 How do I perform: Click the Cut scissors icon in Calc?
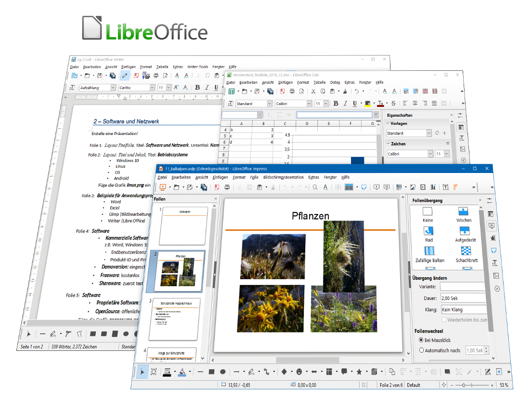pyautogui.click(x=313, y=92)
